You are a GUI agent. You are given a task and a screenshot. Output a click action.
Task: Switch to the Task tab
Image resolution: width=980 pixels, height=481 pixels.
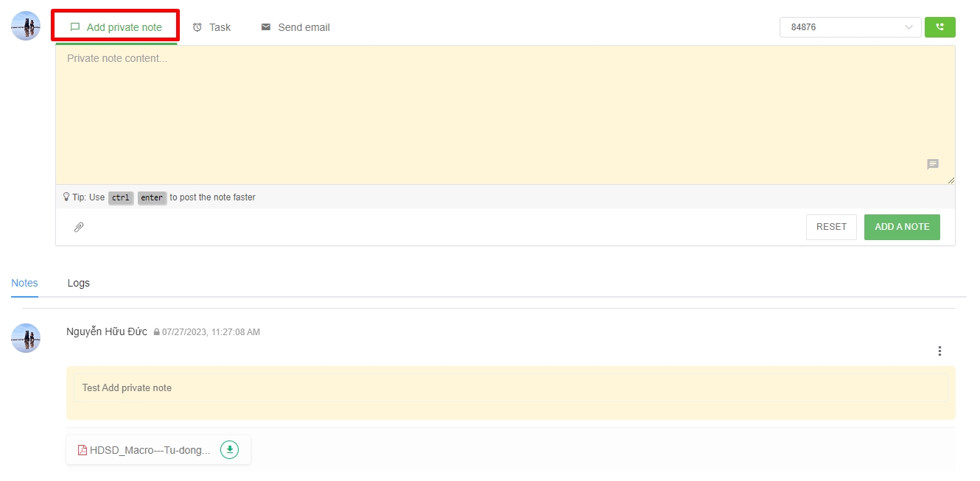(211, 27)
